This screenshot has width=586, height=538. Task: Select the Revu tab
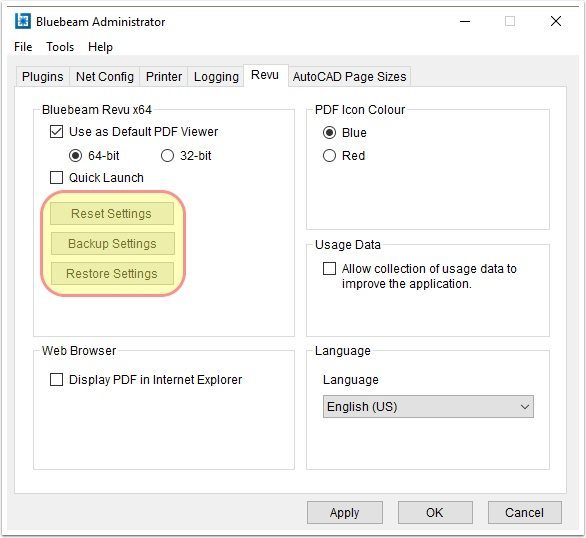[265, 75]
